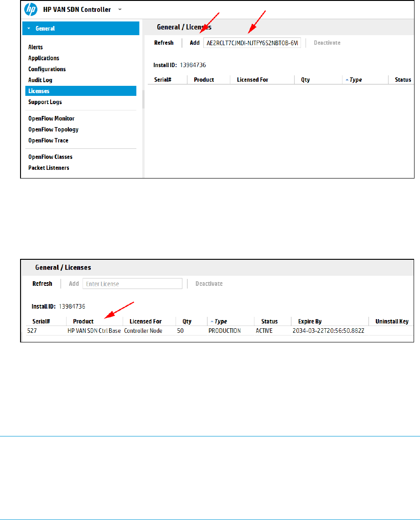Click the quantity value 50
The image size is (420, 520).
180,331
